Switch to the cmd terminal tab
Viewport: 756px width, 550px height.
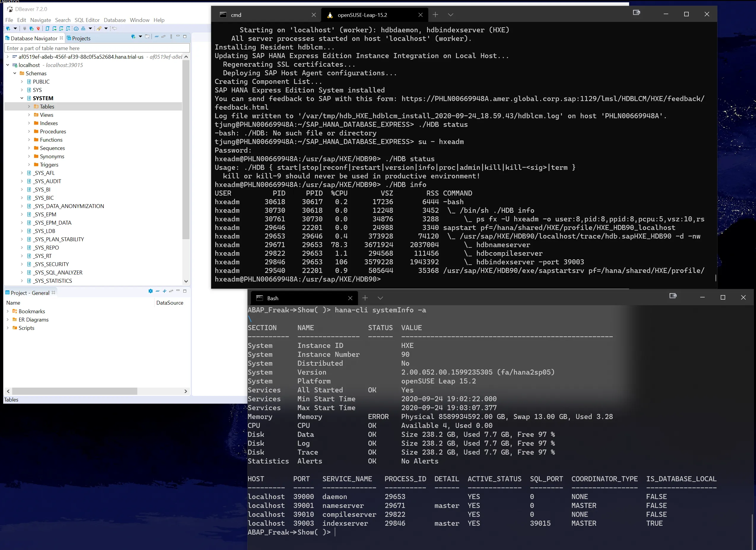point(236,15)
